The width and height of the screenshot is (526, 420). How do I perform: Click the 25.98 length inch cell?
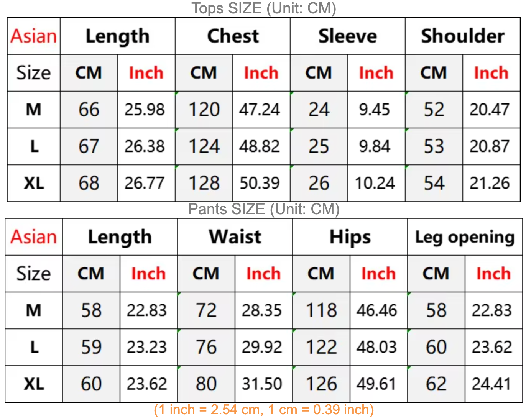pos(145,110)
